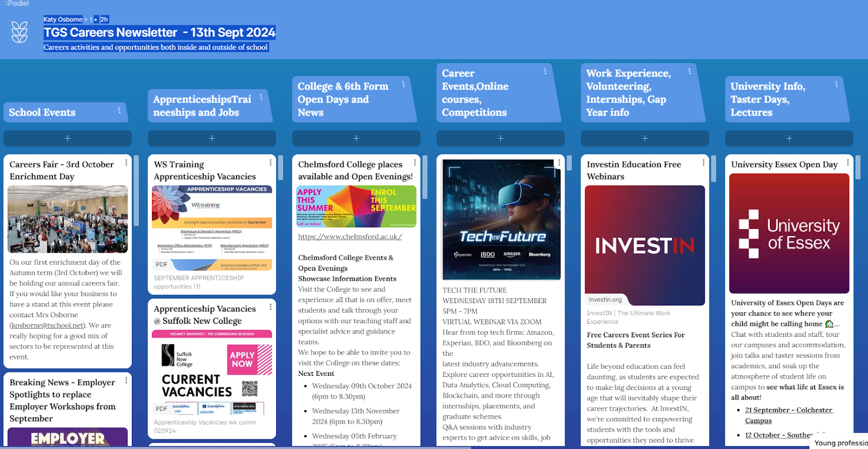Image resolution: width=868 pixels, height=449 pixels.
Task: Open Chelmsford College apply banner image
Action: [x=356, y=207]
